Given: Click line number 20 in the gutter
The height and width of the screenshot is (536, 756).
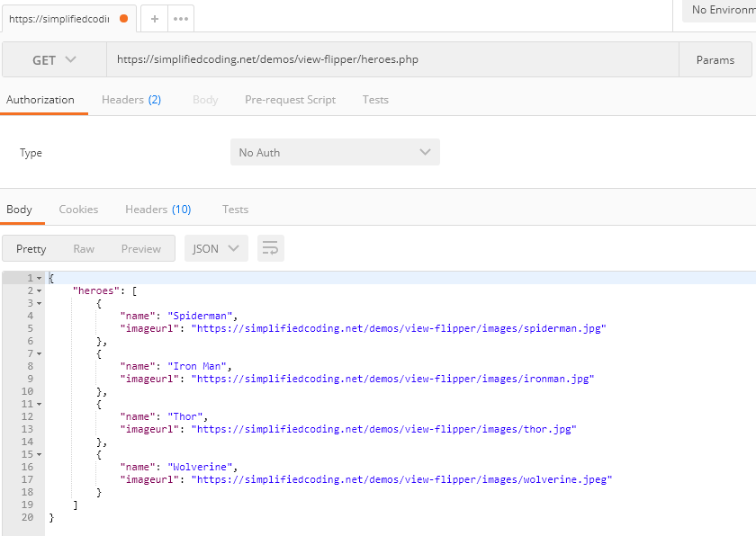Looking at the screenshot, I should 28,517.
